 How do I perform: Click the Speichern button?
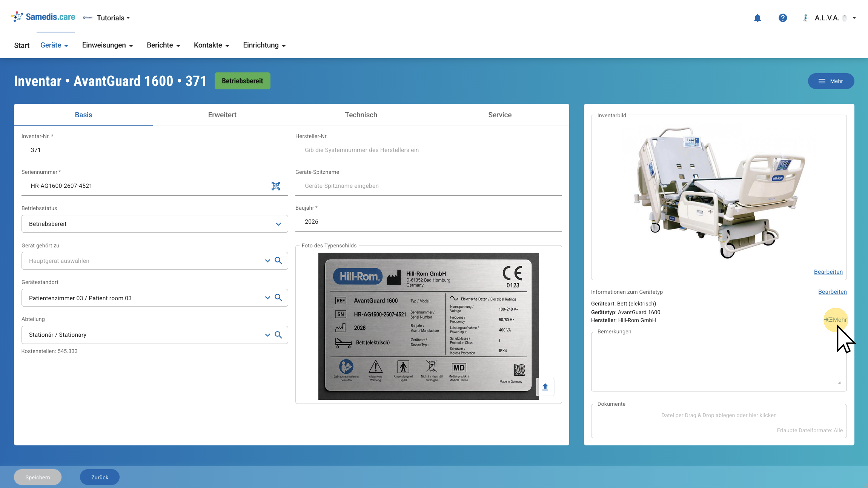(x=38, y=477)
